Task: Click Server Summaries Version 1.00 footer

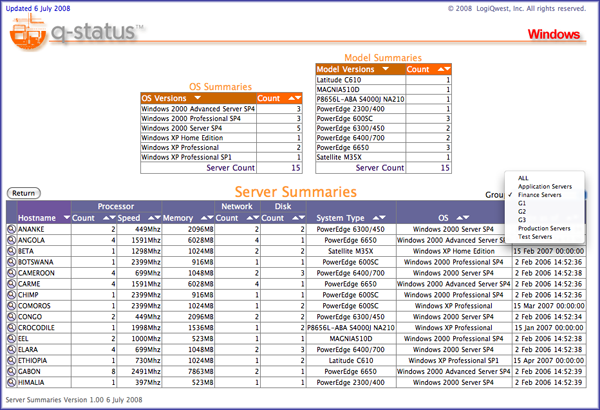Action: coord(74,400)
